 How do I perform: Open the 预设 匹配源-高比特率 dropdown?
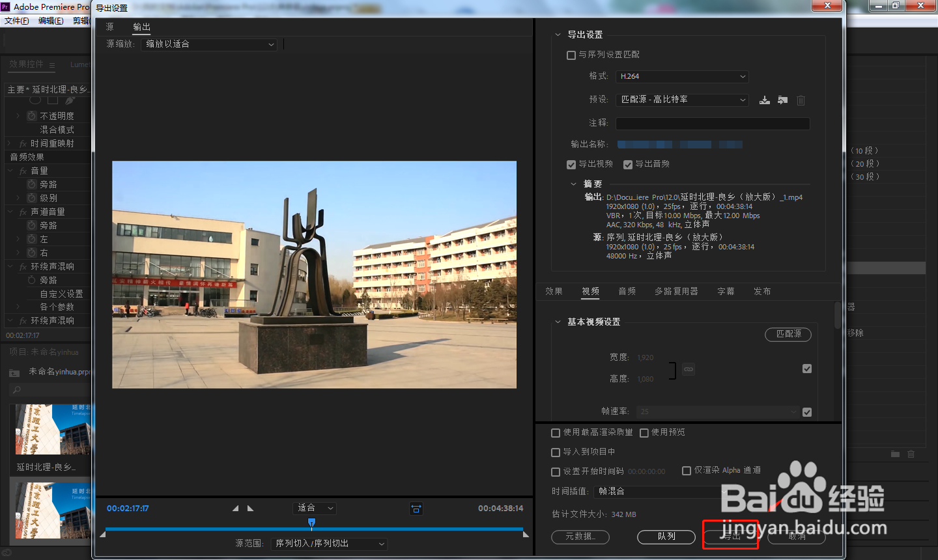pos(682,100)
